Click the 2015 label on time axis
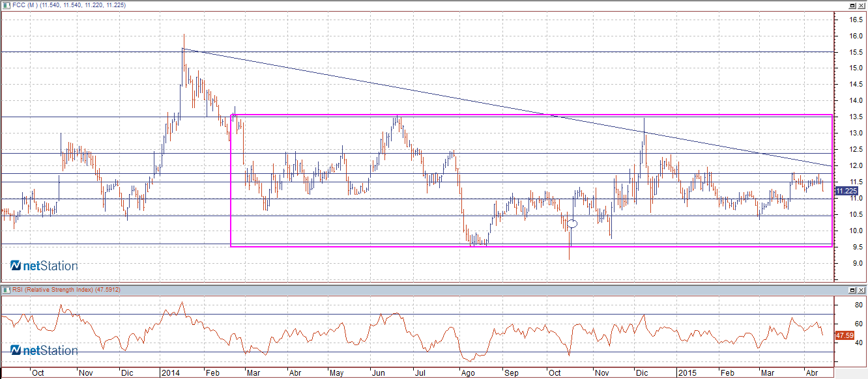The image size is (868, 379). [x=687, y=373]
